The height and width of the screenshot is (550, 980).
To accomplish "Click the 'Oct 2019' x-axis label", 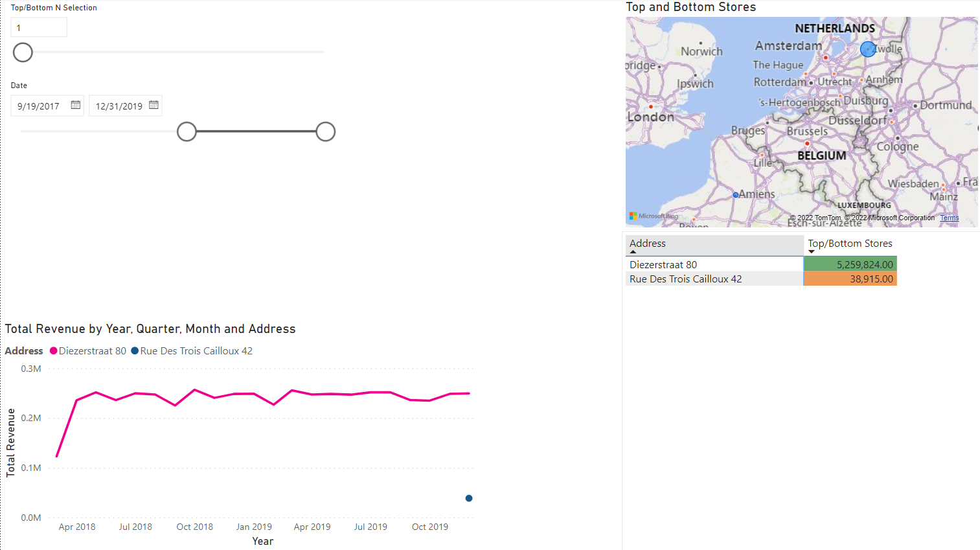I will pos(430,527).
